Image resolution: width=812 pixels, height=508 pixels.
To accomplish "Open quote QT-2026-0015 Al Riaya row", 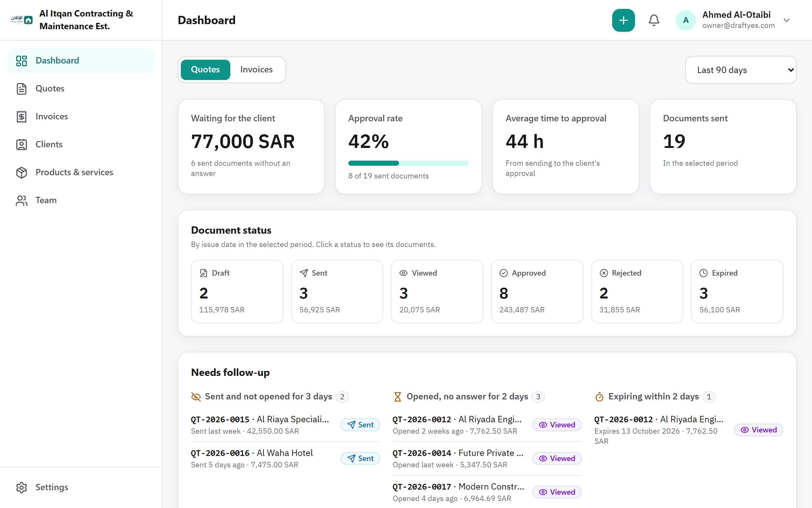I will [x=285, y=425].
